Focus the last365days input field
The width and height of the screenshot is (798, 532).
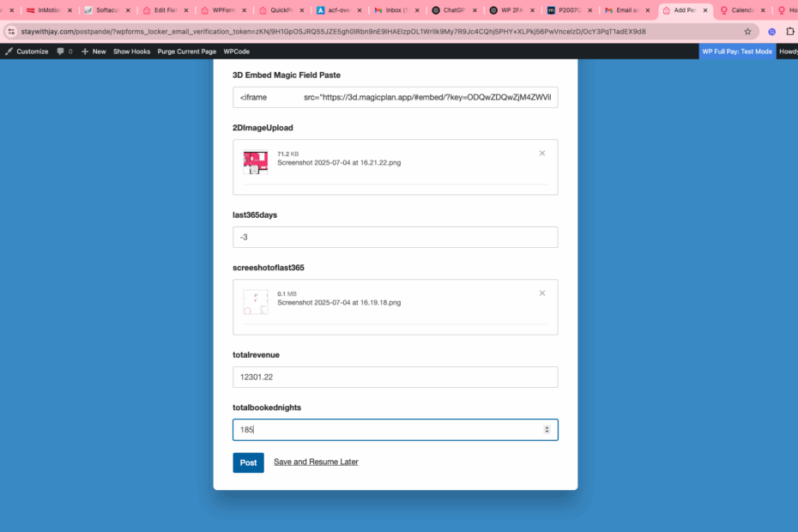395,237
